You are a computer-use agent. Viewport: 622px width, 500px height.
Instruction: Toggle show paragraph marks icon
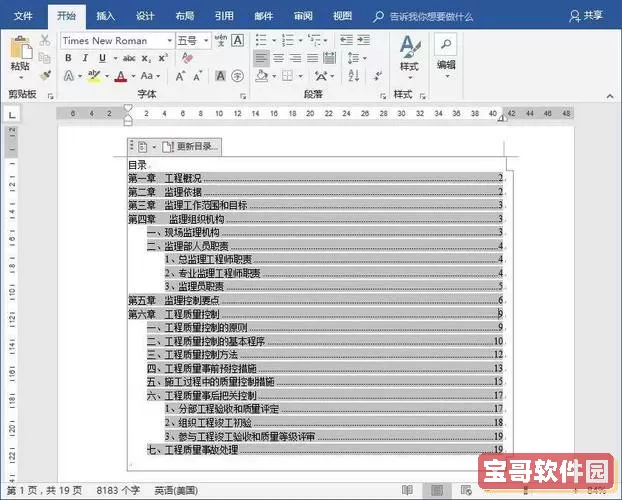[378, 75]
